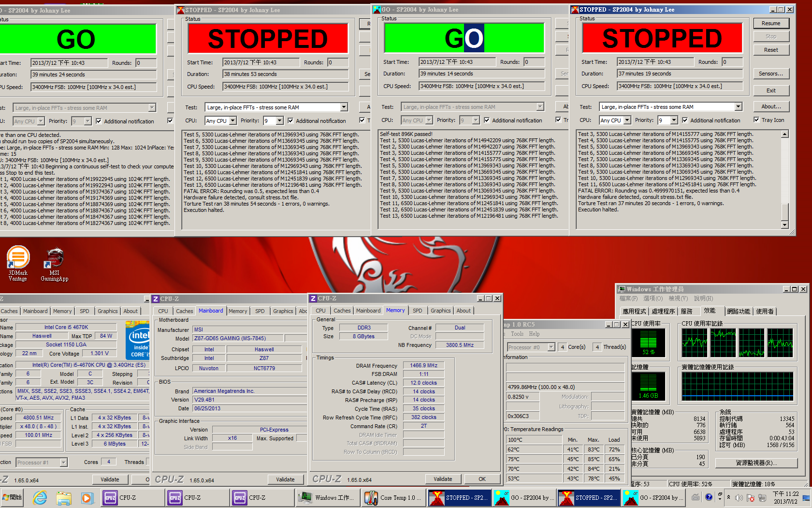The image size is (812, 508).
Task: Open Any CPU dropdown in SP2004 window, 38 minutes 53 seconds
Action: point(232,120)
